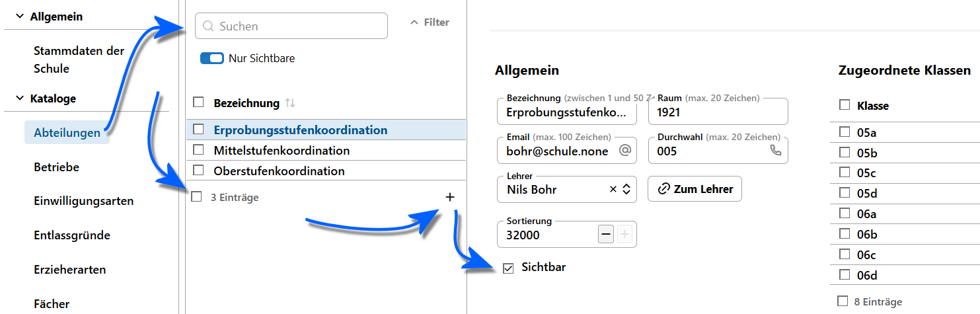This screenshot has width=980, height=314.
Task: Select the Oberstufenkoordination entry
Action: [279, 171]
